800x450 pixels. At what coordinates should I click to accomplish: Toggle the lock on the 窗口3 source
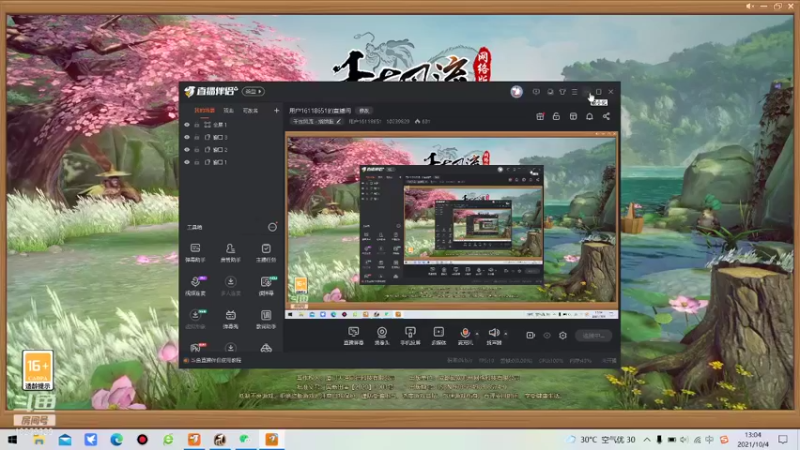click(197, 137)
